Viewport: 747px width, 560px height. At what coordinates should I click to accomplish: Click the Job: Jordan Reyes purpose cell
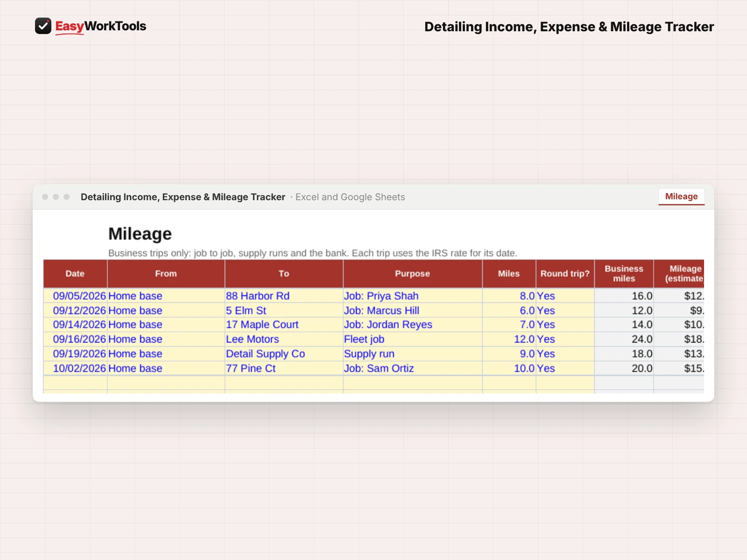point(413,324)
